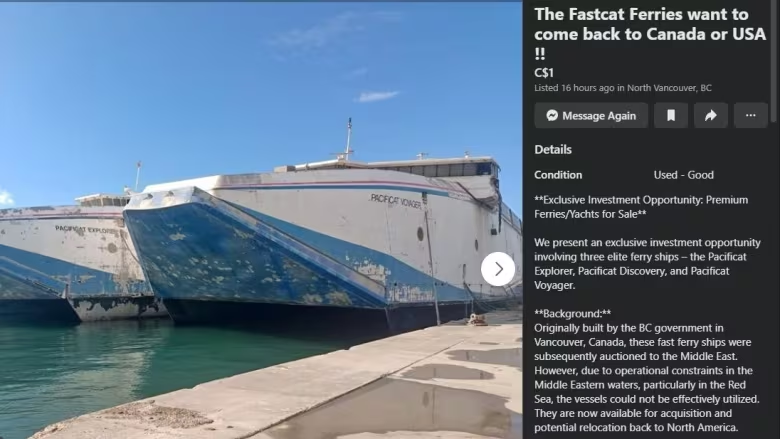Click the Message Again button label

[x=599, y=116]
